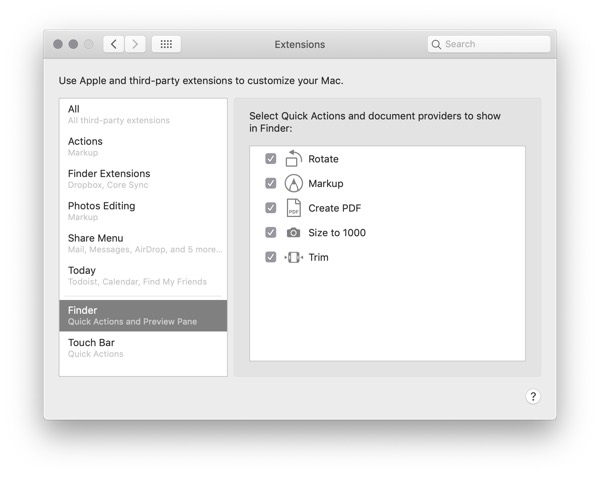
Task: Open the Touch Bar category
Action: point(143,348)
